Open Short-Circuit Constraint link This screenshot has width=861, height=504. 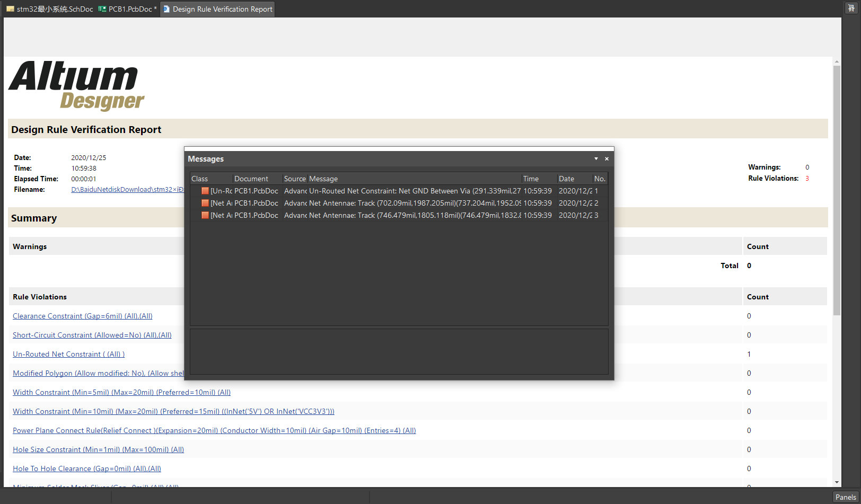92,335
